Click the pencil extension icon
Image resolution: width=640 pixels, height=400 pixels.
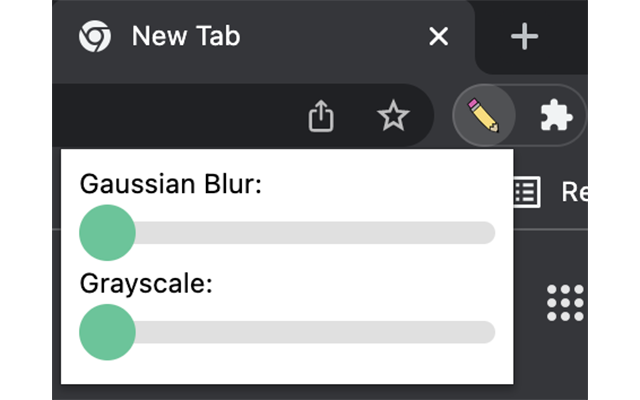point(483,117)
